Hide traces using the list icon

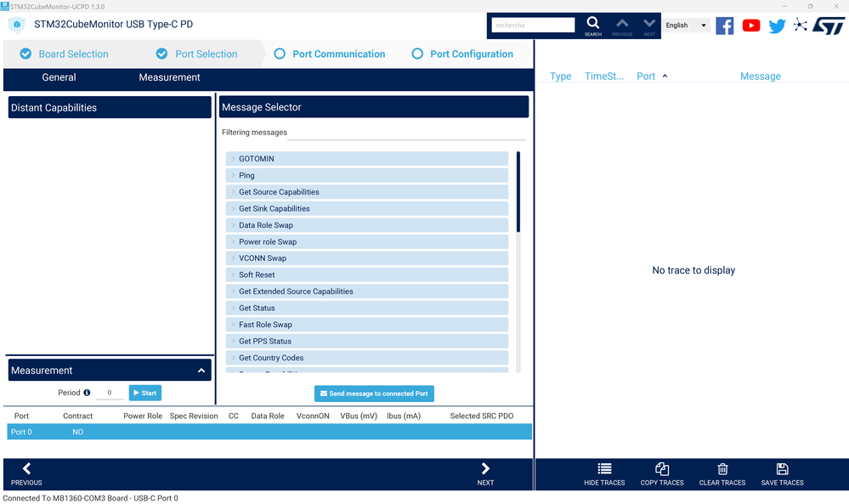click(604, 468)
